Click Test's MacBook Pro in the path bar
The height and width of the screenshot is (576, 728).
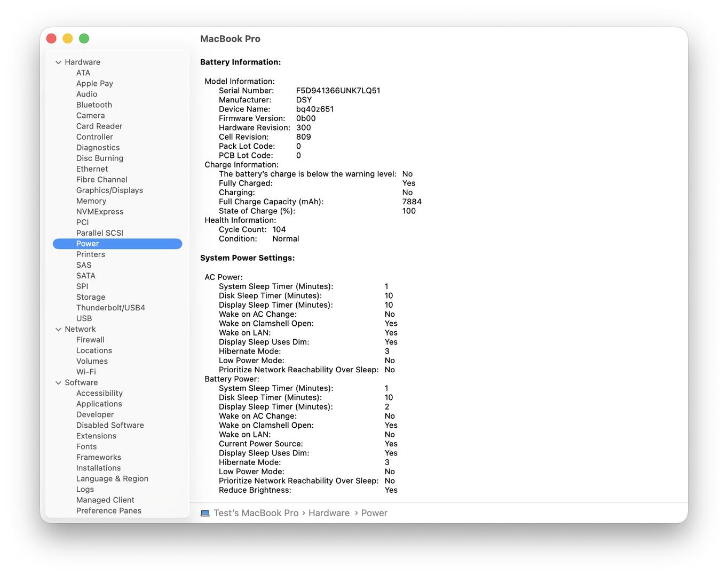256,513
